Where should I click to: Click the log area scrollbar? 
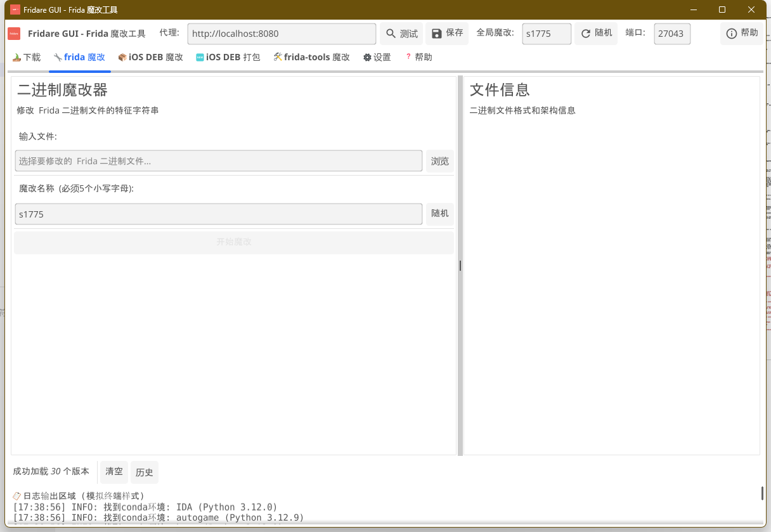click(x=763, y=493)
